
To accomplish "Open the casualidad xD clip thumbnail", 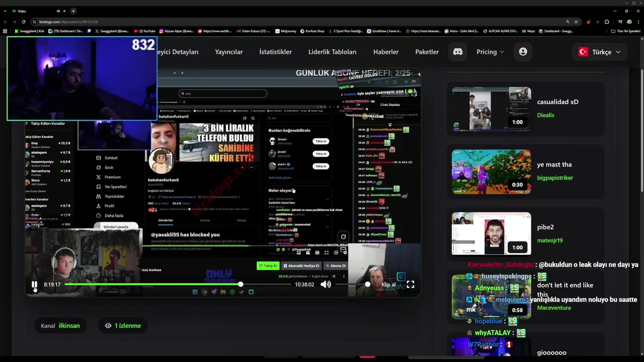I will coord(491,109).
